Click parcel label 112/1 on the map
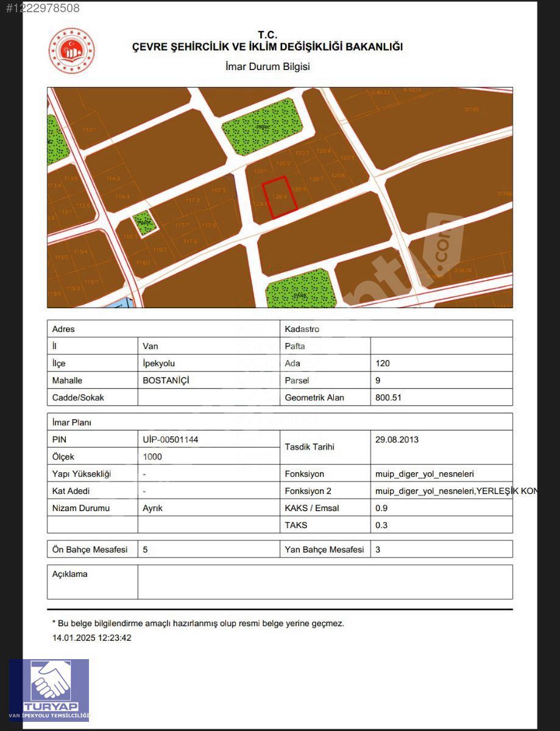Viewport: 560px width, 731px height. pos(90,130)
